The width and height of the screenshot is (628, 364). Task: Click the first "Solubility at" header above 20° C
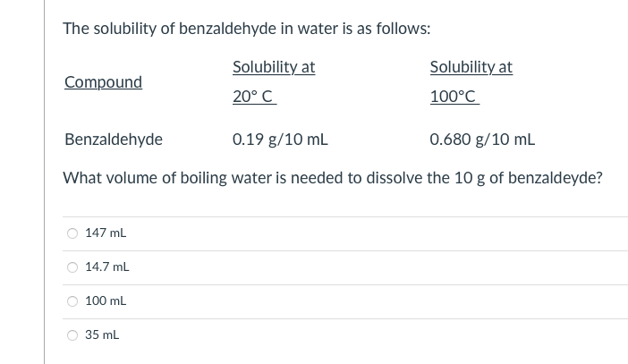click(274, 67)
